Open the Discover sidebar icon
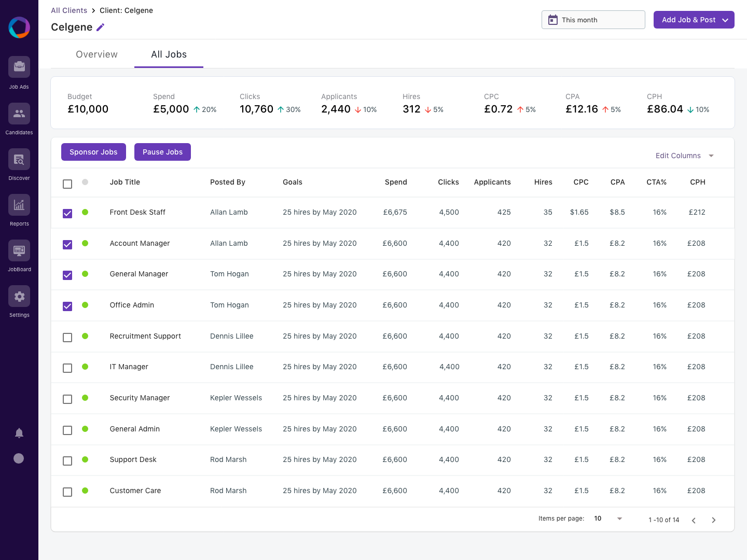 click(x=19, y=159)
